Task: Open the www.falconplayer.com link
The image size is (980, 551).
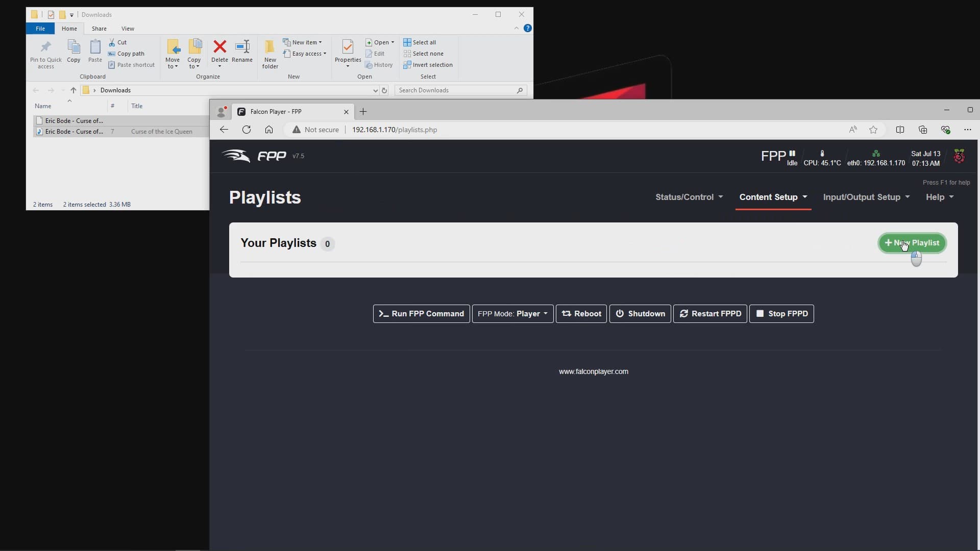Action: (x=593, y=371)
